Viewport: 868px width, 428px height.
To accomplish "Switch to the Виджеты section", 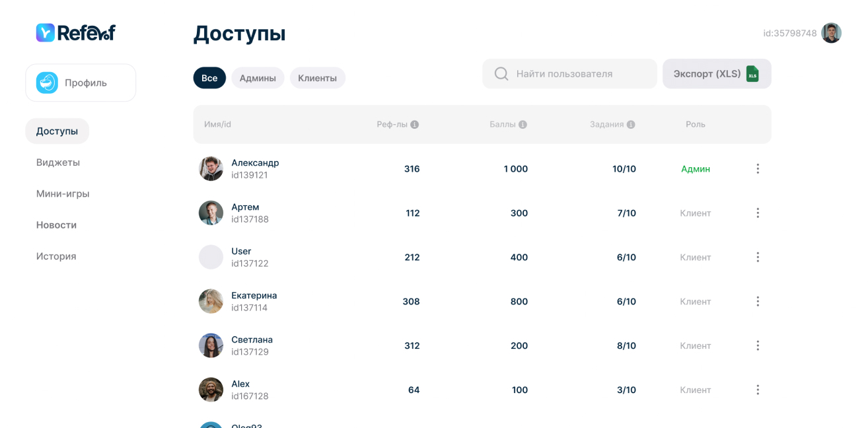I will [x=57, y=162].
